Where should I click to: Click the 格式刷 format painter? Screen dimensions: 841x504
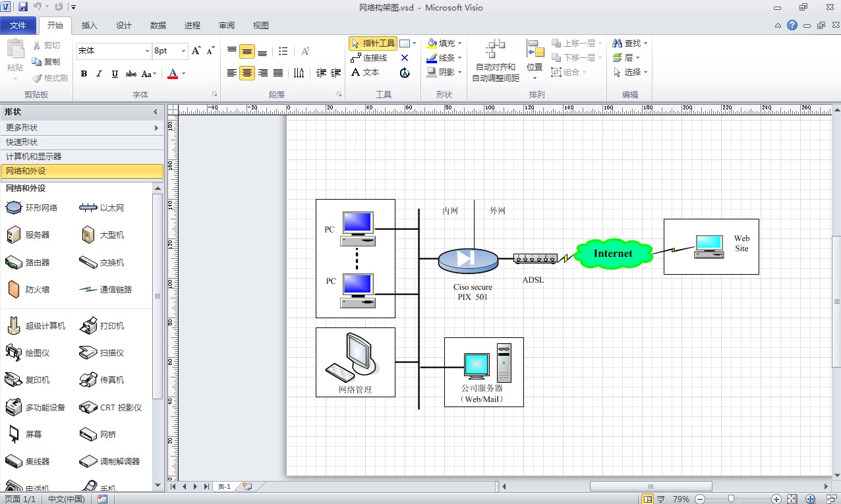(x=50, y=78)
